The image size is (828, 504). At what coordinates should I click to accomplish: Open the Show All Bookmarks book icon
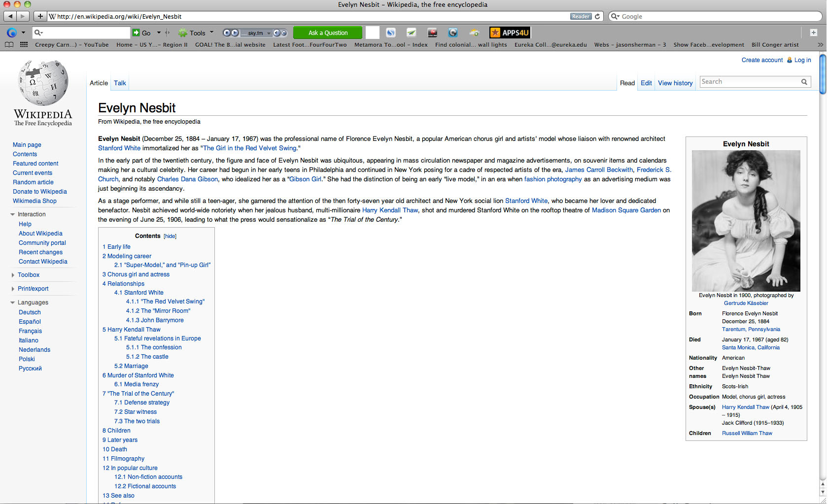pyautogui.click(x=9, y=45)
